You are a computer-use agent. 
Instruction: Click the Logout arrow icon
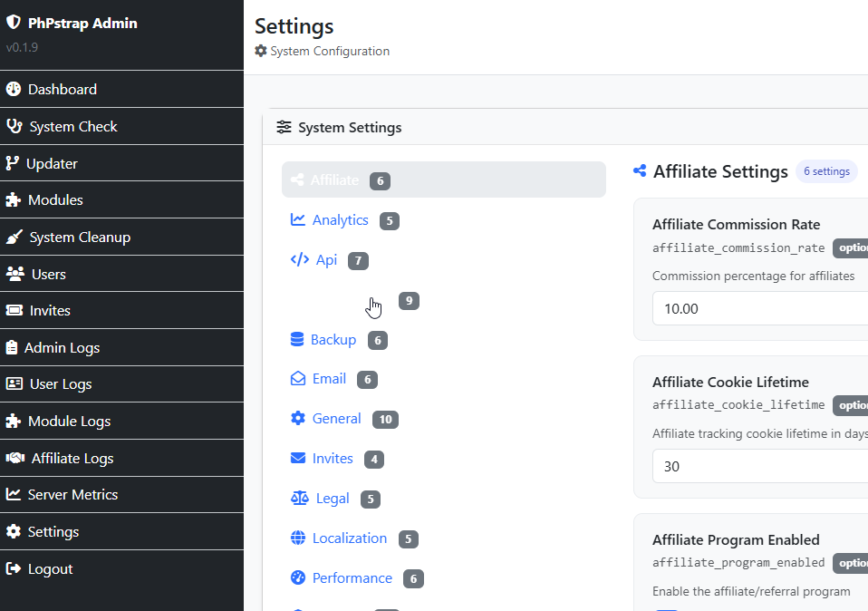[14, 568]
